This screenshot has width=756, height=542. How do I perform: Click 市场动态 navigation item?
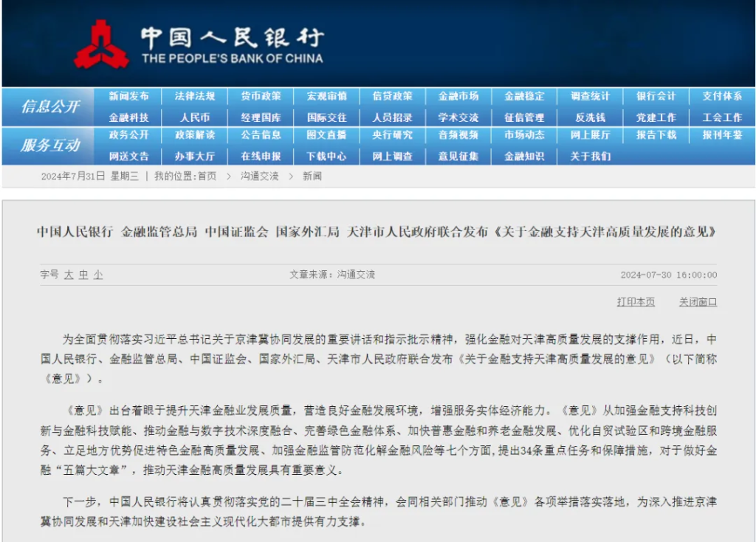525,135
